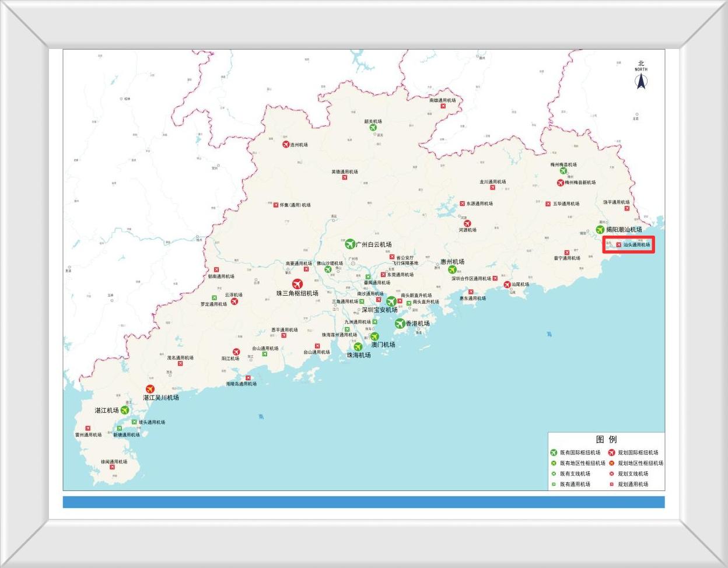Click the 韶关机场 airport marker
The image size is (728, 568).
click(373, 128)
